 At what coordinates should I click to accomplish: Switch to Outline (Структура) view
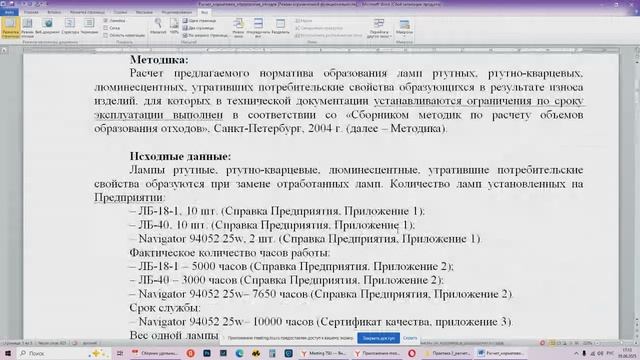70,27
